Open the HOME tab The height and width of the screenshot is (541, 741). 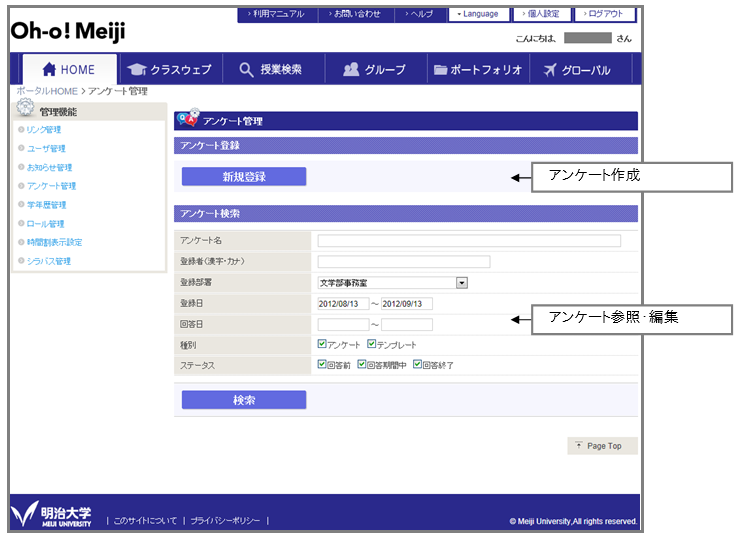(x=69, y=69)
